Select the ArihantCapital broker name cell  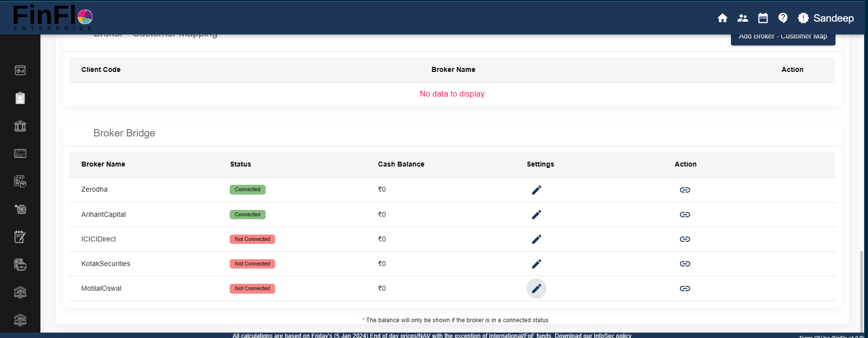(x=104, y=214)
